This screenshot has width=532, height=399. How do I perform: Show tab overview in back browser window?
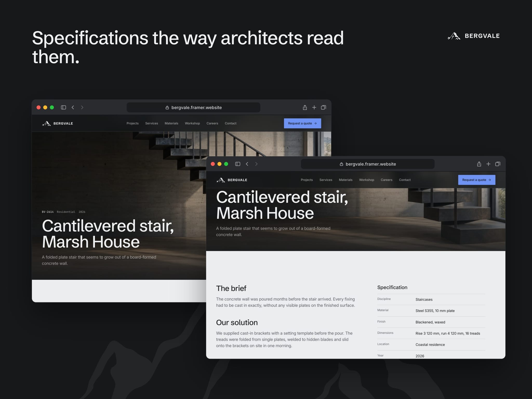pos(323,108)
